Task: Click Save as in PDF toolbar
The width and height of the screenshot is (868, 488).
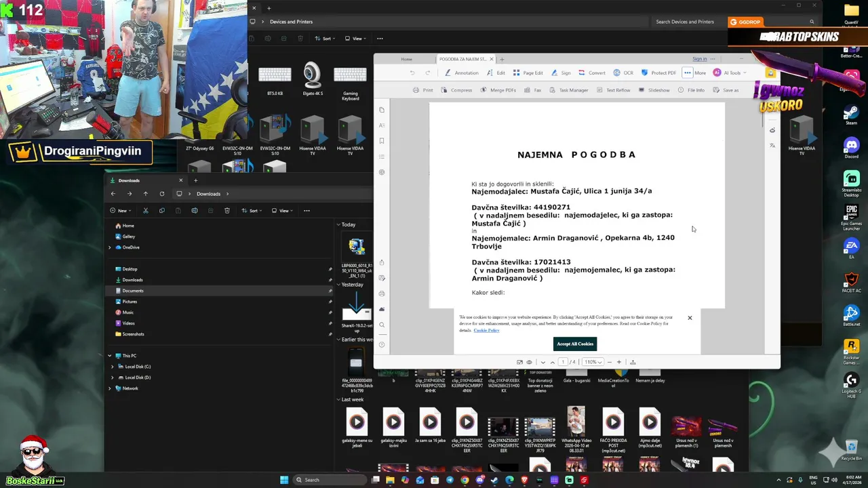Action: tap(726, 90)
